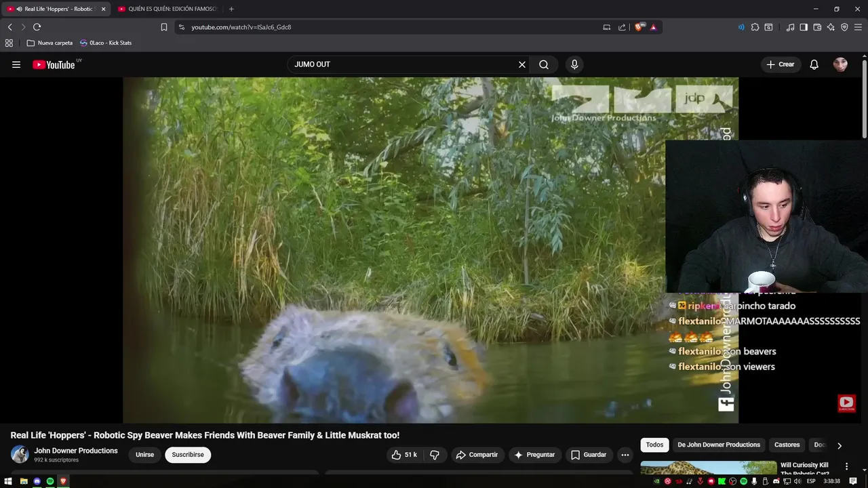Open the Brave Rewards triangle icon
Image resolution: width=868 pixels, height=488 pixels.
click(653, 27)
